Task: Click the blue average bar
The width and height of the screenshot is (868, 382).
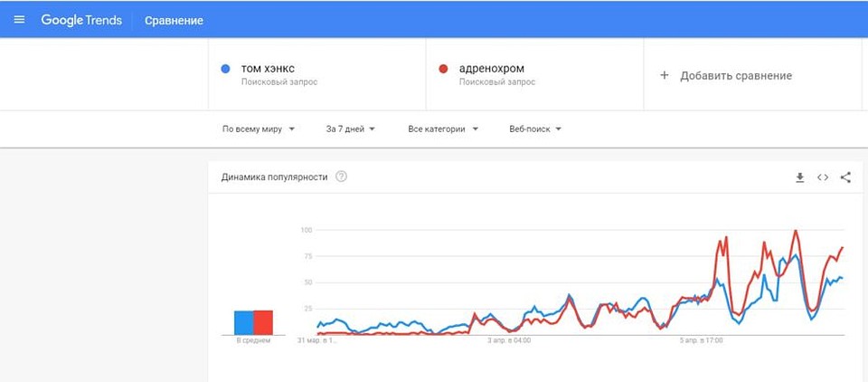Action: 243,322
